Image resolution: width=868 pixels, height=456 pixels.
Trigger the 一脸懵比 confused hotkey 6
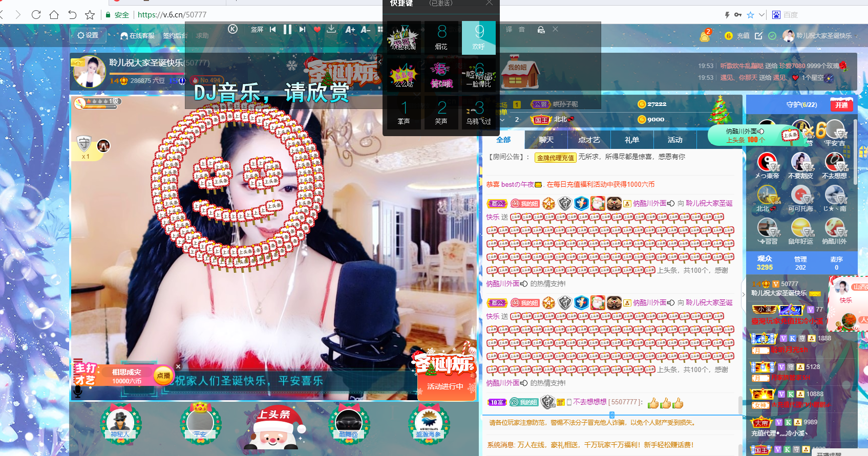[478, 75]
